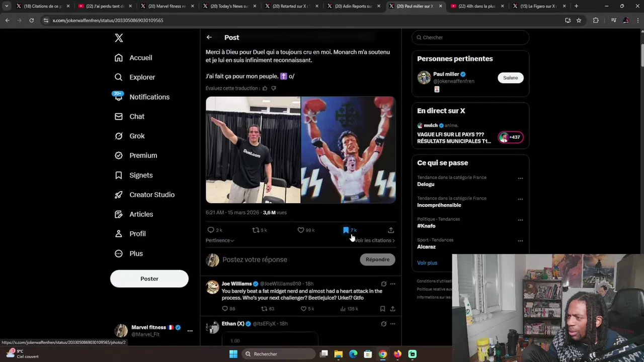Open more options for Incompréhensible trend

coord(520,199)
